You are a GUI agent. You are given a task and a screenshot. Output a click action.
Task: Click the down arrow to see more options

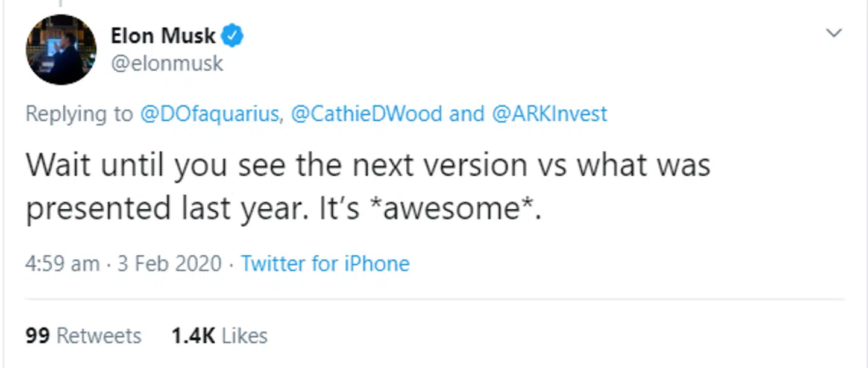point(834,33)
